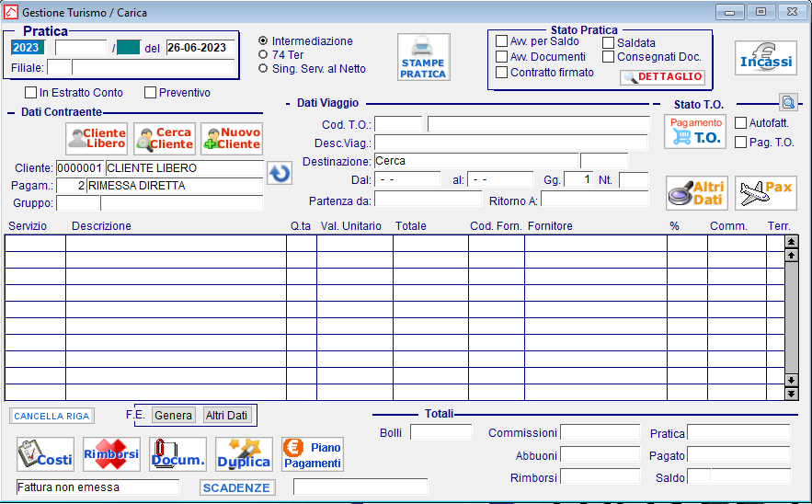This screenshot has width=812, height=504.
Task: Open the Incassi euro icon
Action: coord(765,58)
